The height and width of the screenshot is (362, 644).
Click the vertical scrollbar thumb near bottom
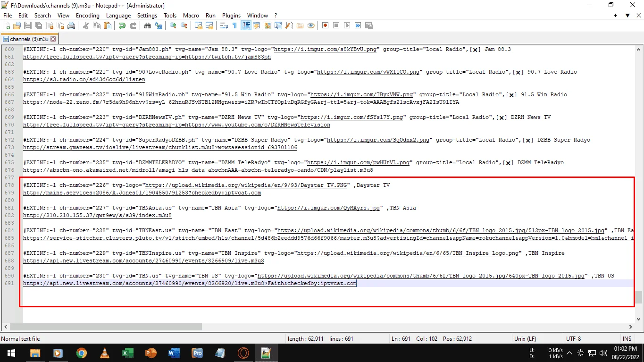[x=639, y=296]
